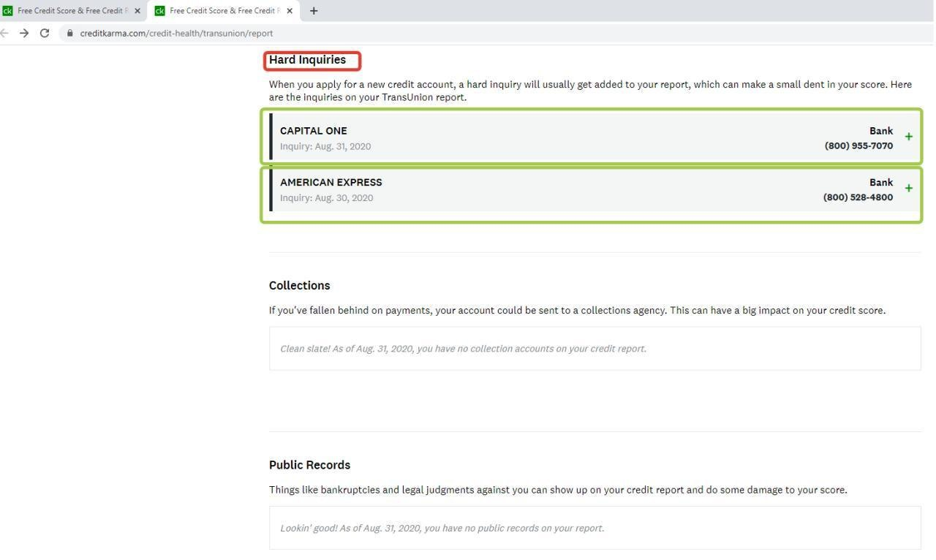936x560 pixels.
Task: Click the Inquiry: Aug. 31, 2020 date
Action: [x=325, y=146]
